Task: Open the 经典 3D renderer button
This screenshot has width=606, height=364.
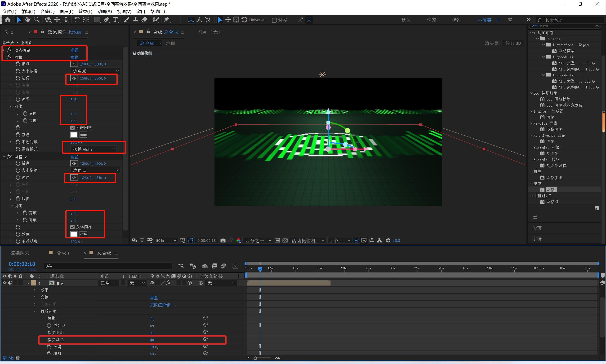Action: pos(513,43)
